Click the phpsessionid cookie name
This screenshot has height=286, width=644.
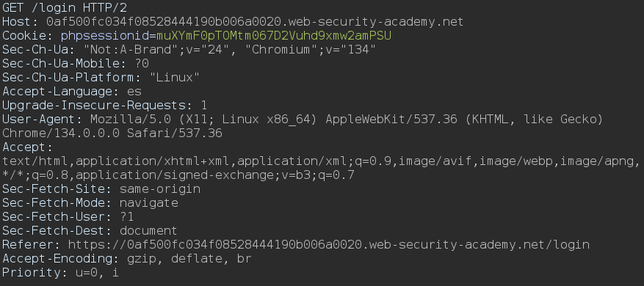109,36
